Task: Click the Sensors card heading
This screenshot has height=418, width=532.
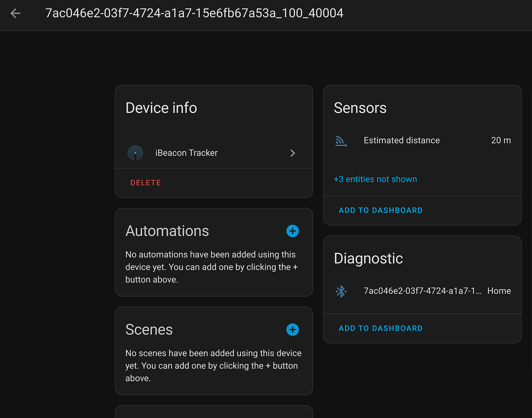Action: click(360, 108)
